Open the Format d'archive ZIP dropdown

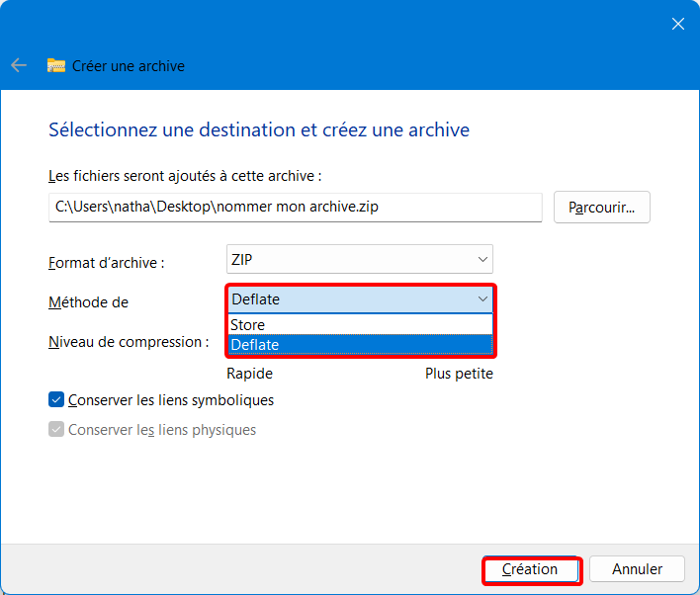359,259
